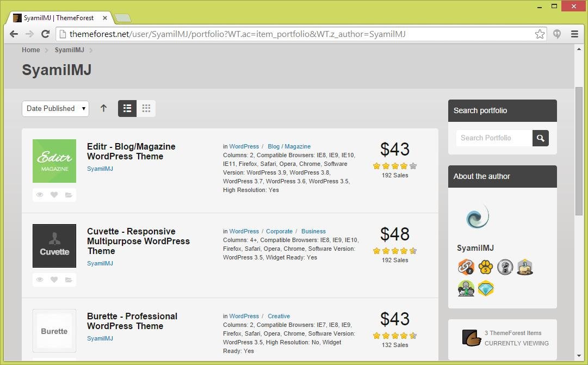Click the 132 Sales text for Burette
Image resolution: width=588 pixels, height=365 pixels.
[395, 345]
